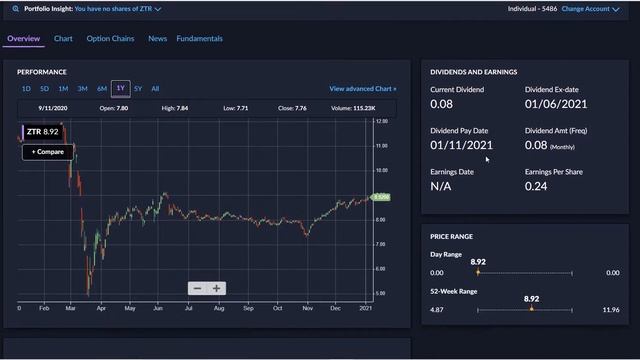Open the Change Account dropdown
640x360 pixels.
pyautogui.click(x=590, y=9)
